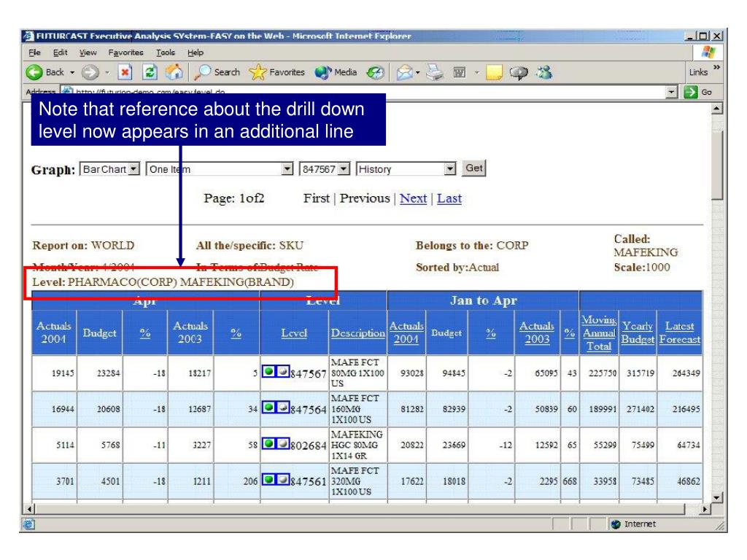The image size is (747, 560).
Task: Open the Help menu
Action: 196,52
